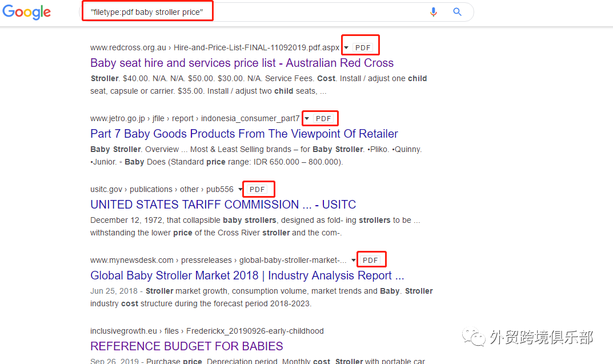Click snippet dated 'Jun 25, 2018'

(262, 297)
